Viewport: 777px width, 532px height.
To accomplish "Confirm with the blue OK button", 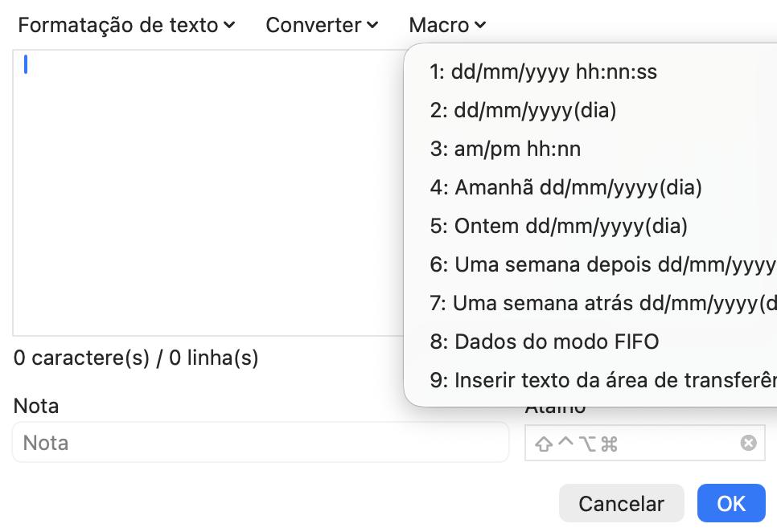I will [x=731, y=503].
